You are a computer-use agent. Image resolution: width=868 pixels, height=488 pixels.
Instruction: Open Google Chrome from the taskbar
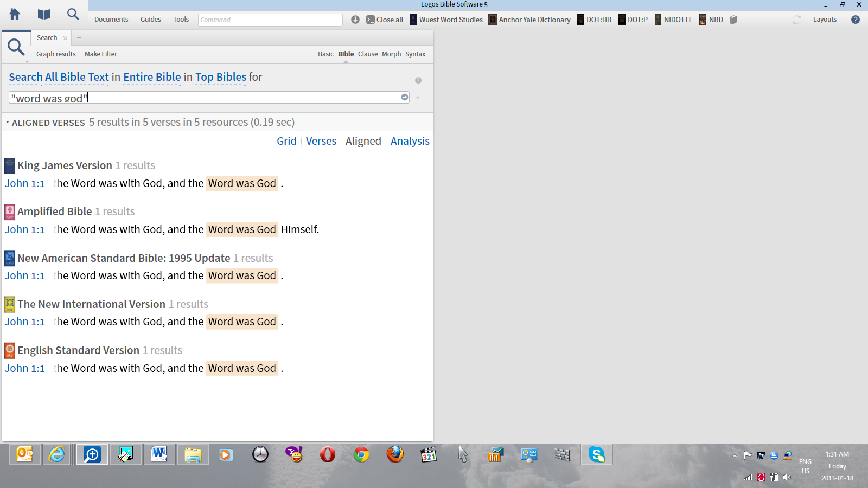click(361, 454)
